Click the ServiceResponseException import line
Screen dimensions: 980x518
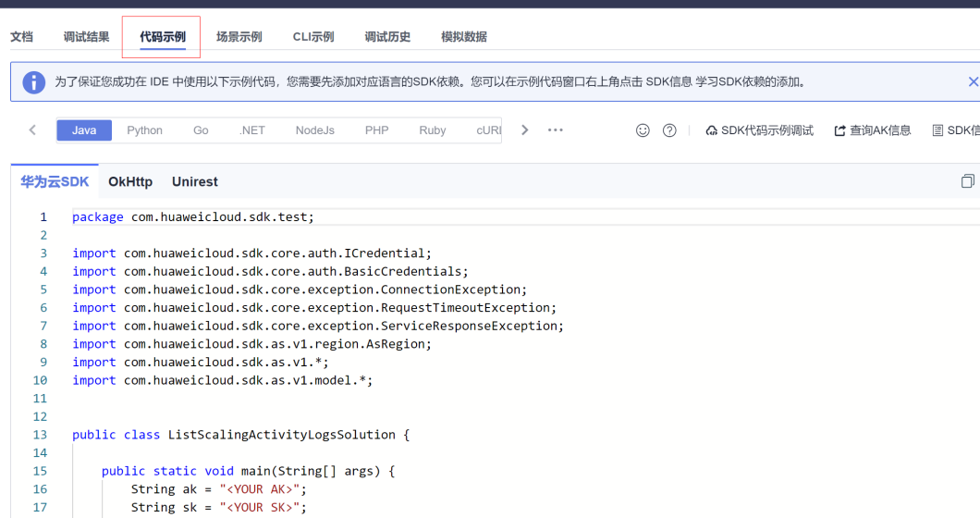pyautogui.click(x=318, y=326)
